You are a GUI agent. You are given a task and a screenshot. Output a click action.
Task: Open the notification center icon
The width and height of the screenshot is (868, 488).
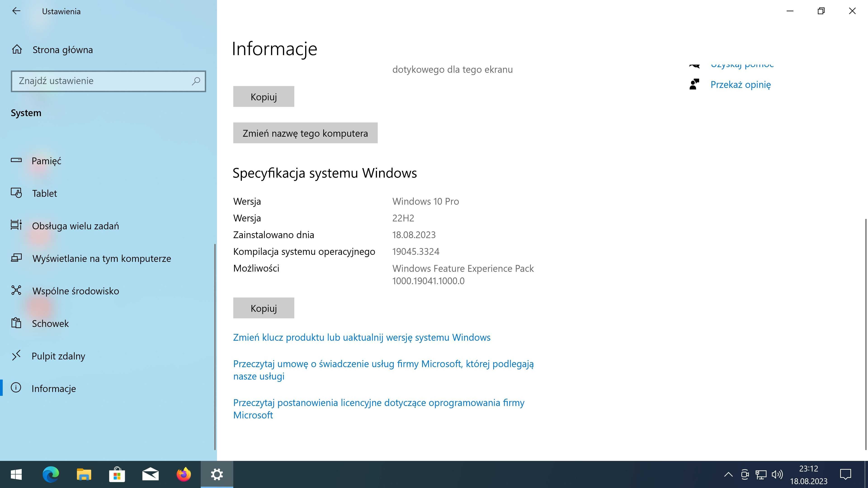point(845,474)
